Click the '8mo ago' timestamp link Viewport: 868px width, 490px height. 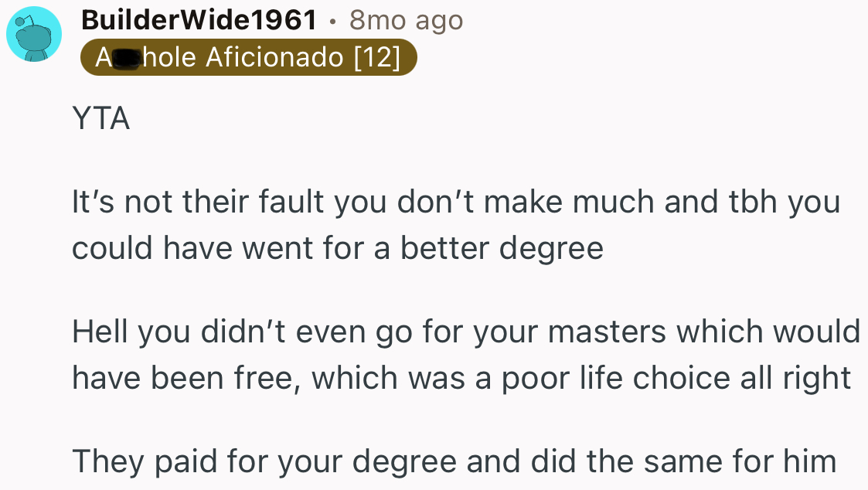(x=406, y=20)
